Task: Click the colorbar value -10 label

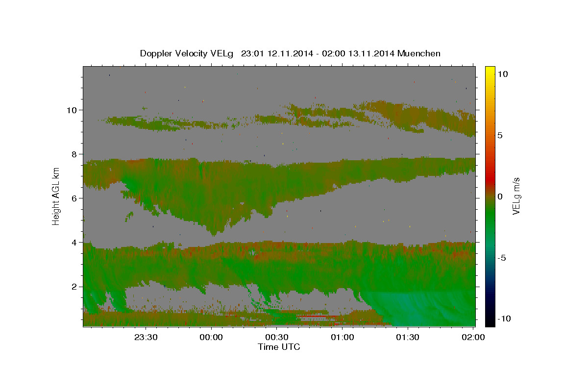Action: click(x=504, y=318)
